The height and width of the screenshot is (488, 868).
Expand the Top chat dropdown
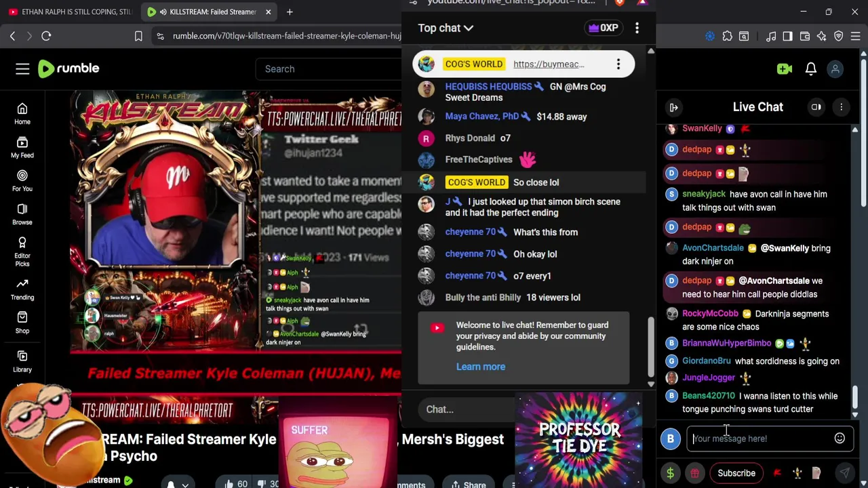[x=446, y=28]
